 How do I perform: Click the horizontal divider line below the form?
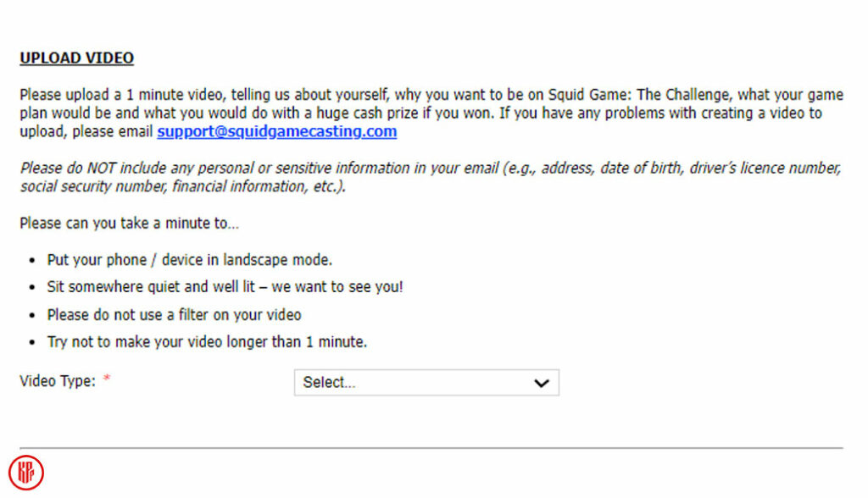(x=431, y=447)
